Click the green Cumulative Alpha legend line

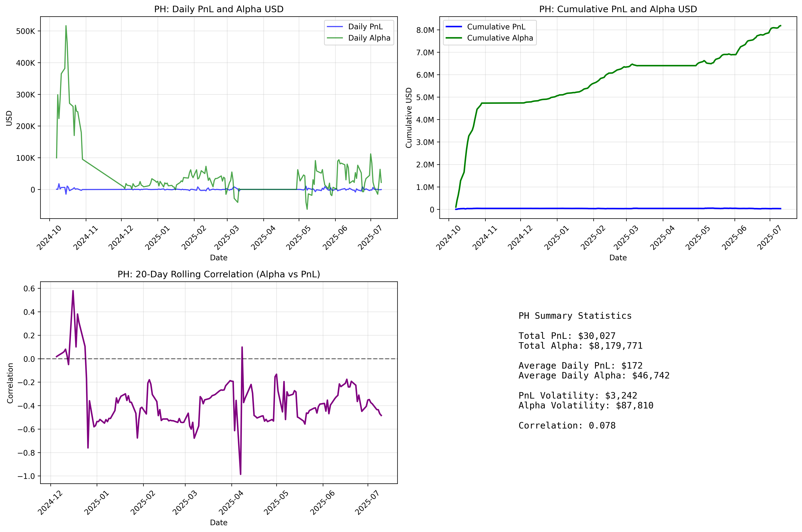coord(453,38)
